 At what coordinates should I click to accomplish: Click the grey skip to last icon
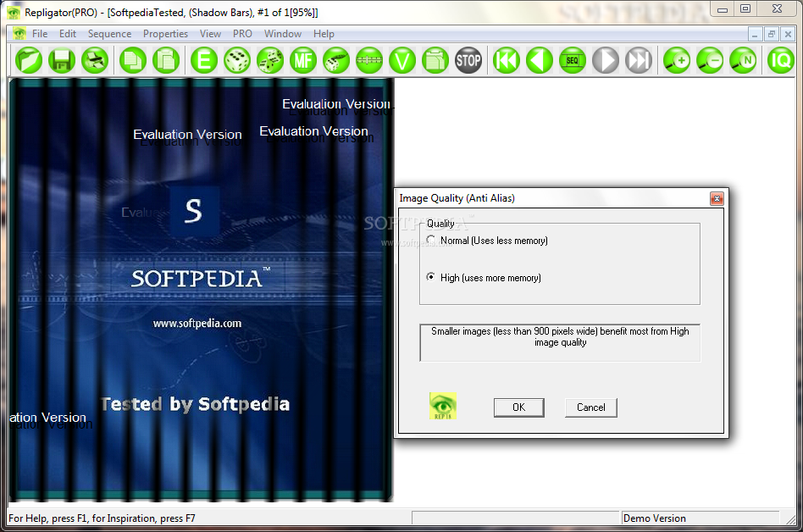pyautogui.click(x=639, y=60)
